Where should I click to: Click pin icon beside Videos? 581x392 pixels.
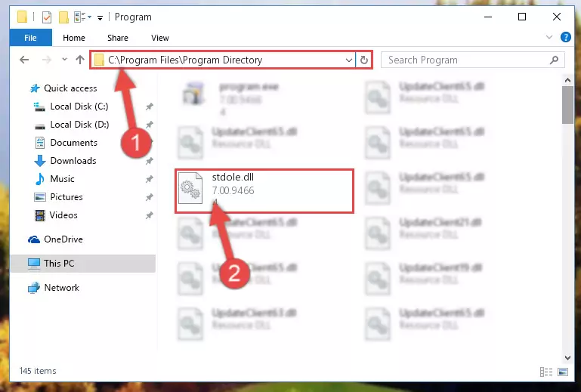(149, 215)
